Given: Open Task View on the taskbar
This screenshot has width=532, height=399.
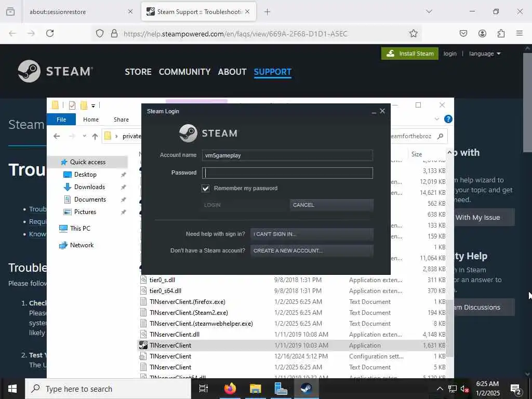Looking at the screenshot, I should [x=204, y=389].
